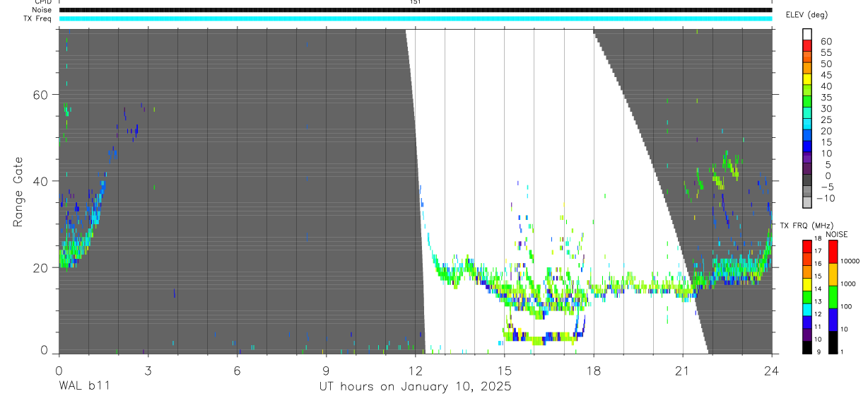Click the red top of the TX FRQ color bar
The image size is (868, 401).
[807, 247]
